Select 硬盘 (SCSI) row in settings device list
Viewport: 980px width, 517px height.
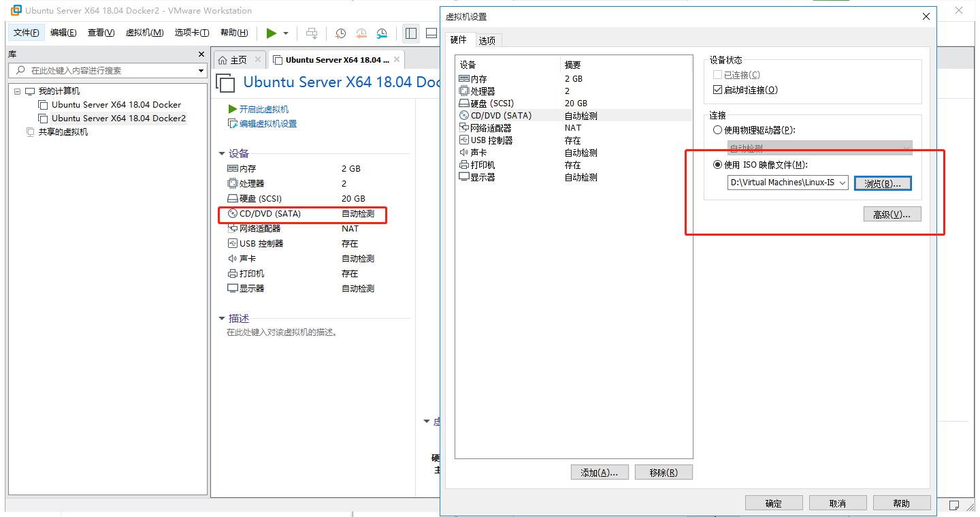(574, 104)
